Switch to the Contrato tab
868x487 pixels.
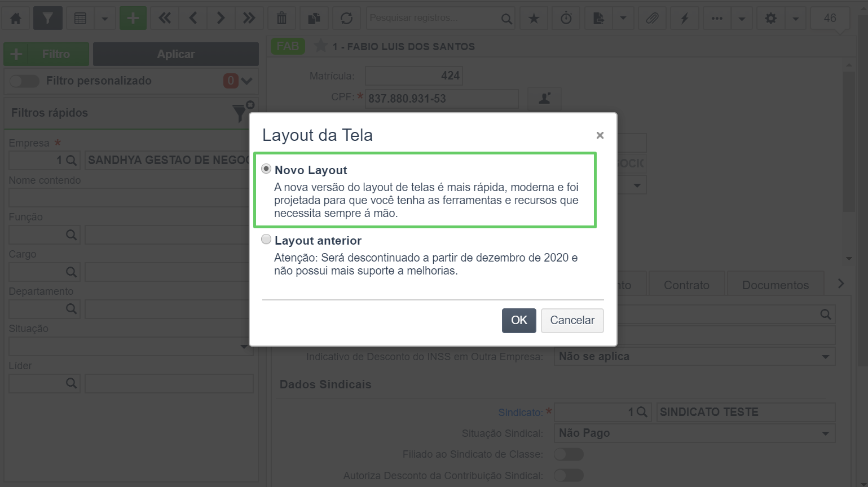point(686,284)
